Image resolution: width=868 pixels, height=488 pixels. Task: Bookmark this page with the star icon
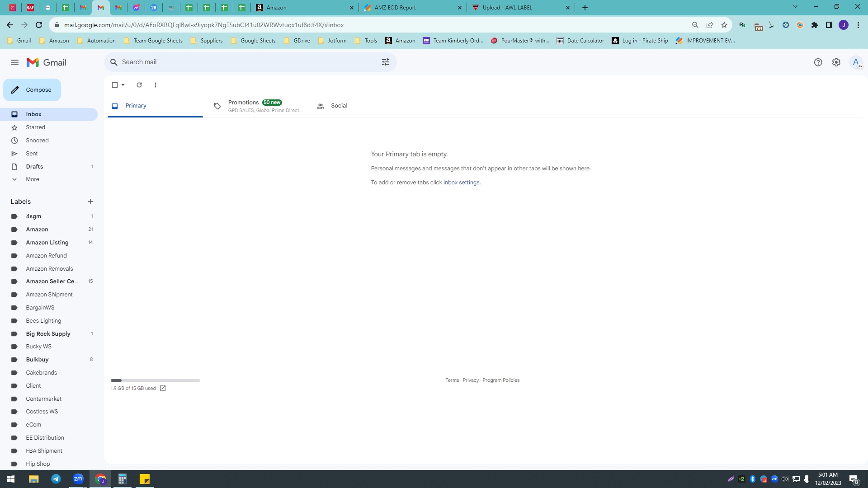tap(724, 25)
